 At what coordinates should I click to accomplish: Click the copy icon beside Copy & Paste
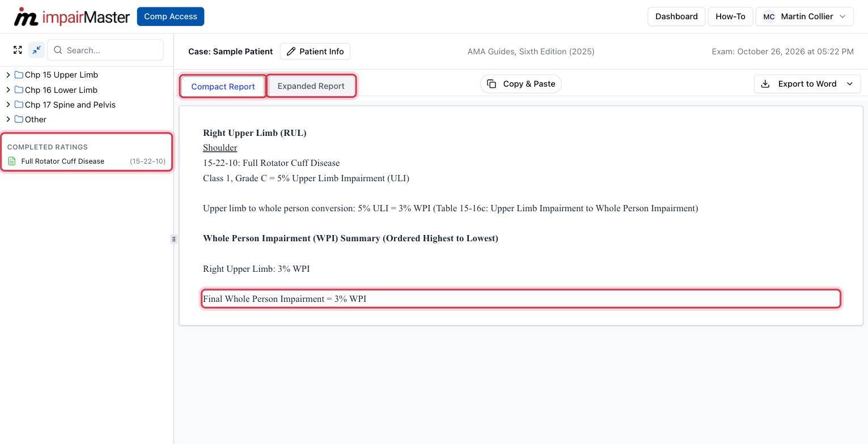tap(492, 84)
